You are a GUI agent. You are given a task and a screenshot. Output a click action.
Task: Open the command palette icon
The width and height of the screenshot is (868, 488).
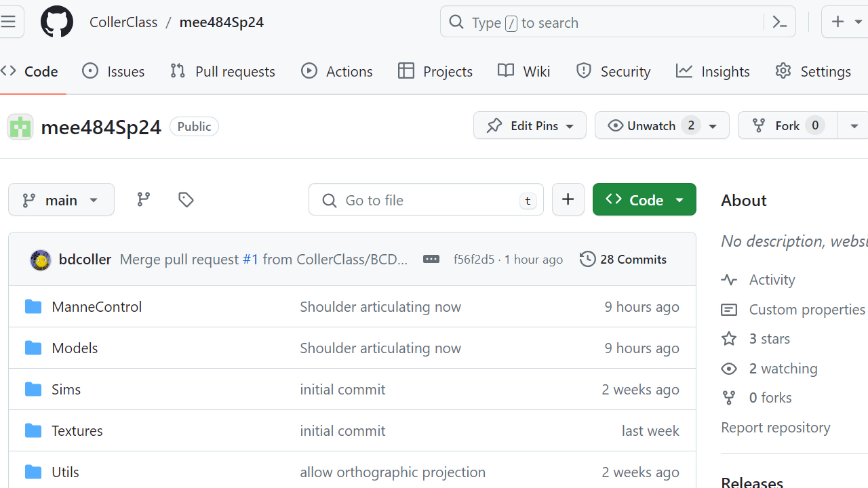[779, 22]
